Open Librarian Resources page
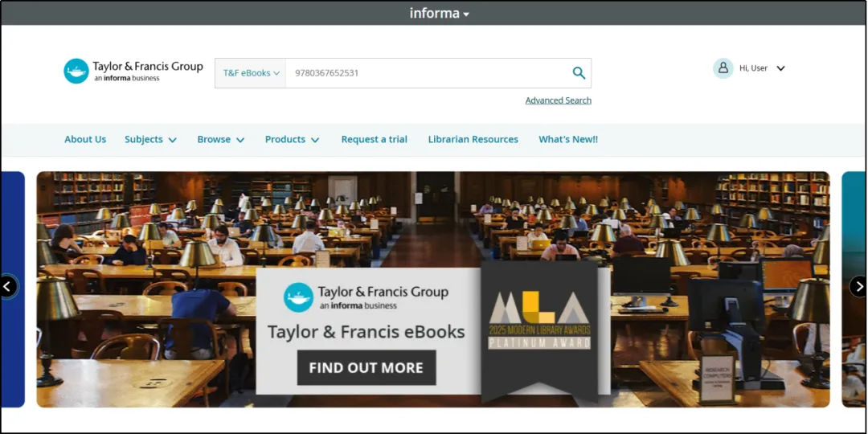868x434 pixels. click(x=473, y=140)
